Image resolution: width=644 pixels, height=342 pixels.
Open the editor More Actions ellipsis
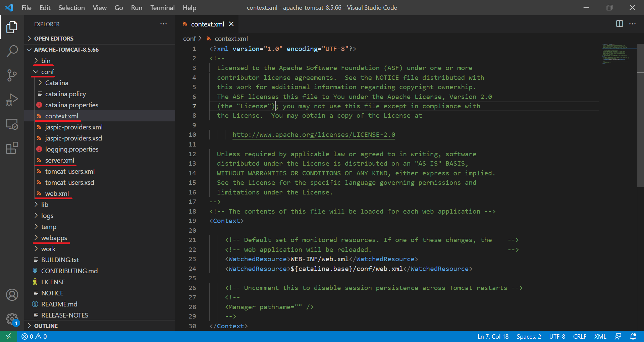click(x=632, y=24)
